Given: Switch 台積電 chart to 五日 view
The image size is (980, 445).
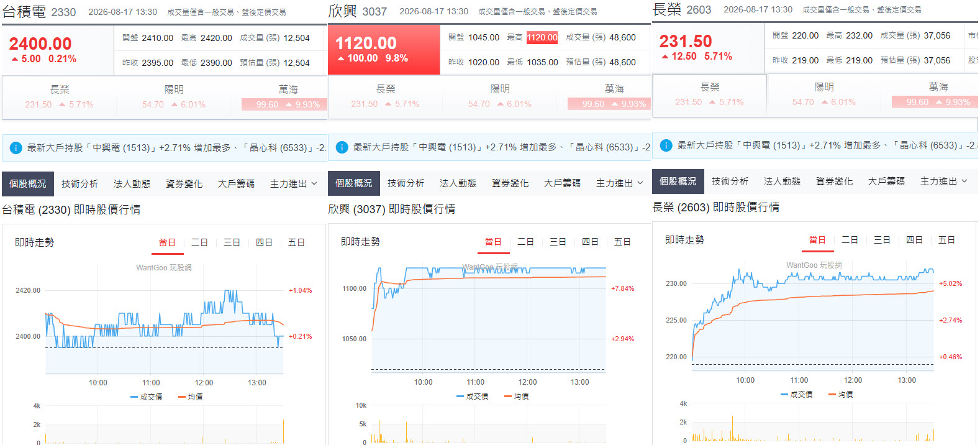Looking at the screenshot, I should click(297, 242).
